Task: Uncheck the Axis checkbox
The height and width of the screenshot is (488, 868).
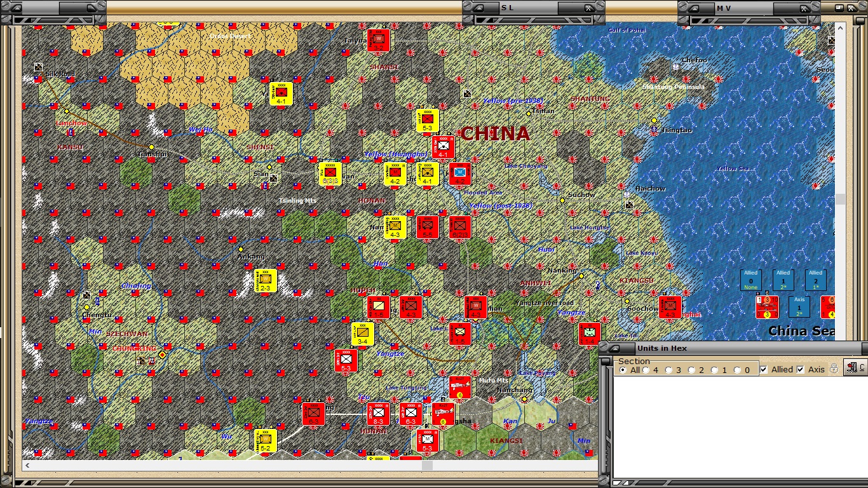Action: 801,369
